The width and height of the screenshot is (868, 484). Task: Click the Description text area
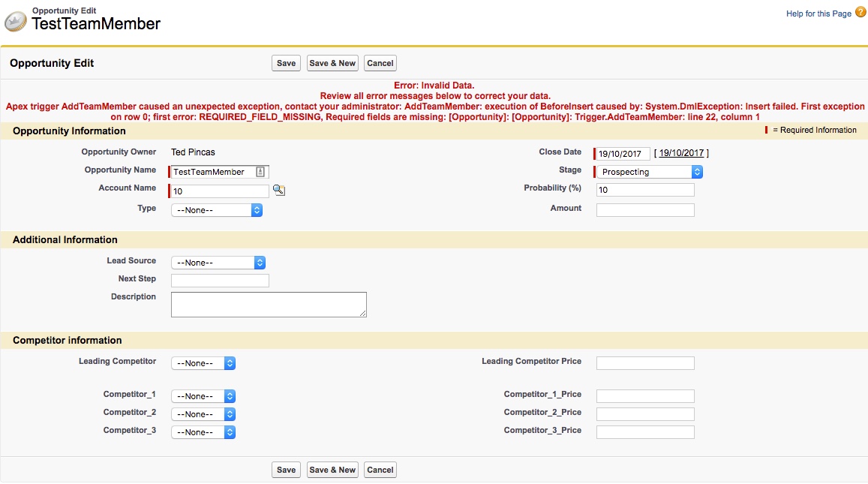(x=269, y=305)
